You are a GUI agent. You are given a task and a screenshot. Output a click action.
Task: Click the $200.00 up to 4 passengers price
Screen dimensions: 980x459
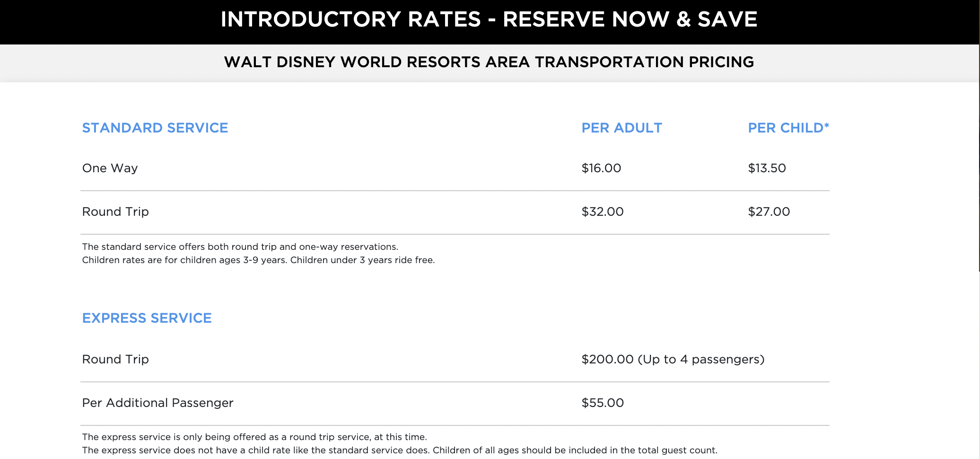pos(673,359)
